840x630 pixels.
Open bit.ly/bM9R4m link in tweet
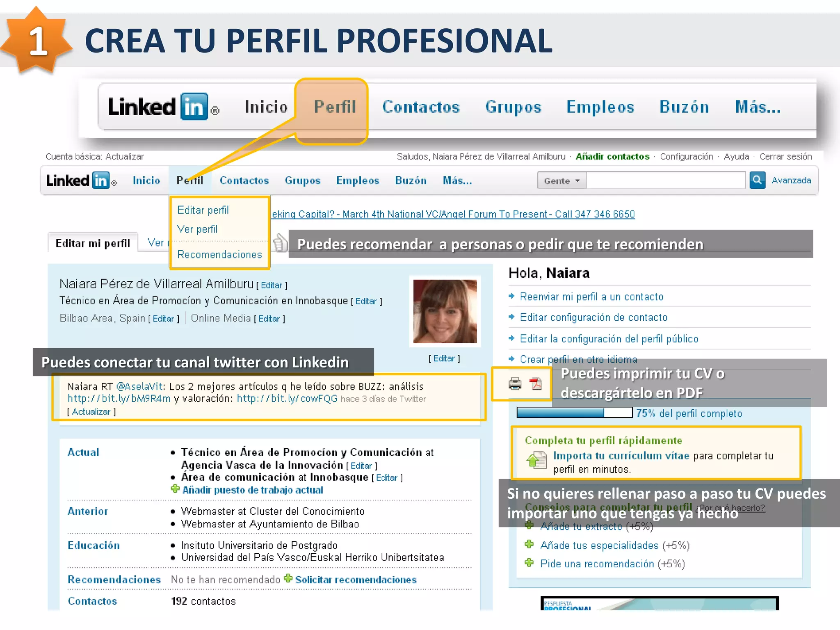click(x=119, y=399)
